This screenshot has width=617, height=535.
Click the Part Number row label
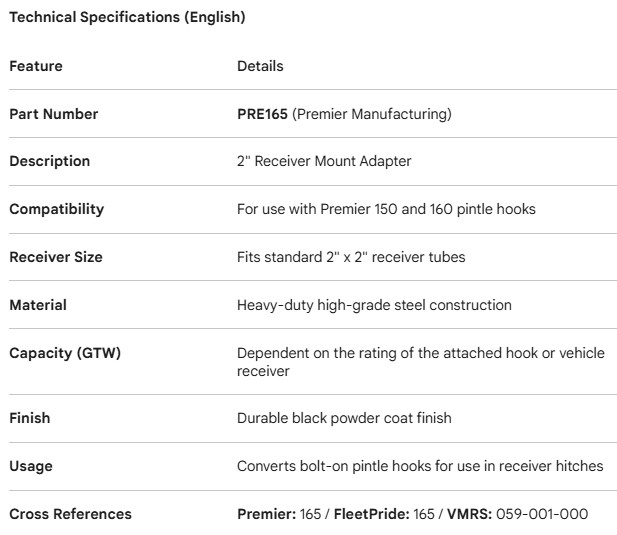pyautogui.click(x=54, y=114)
